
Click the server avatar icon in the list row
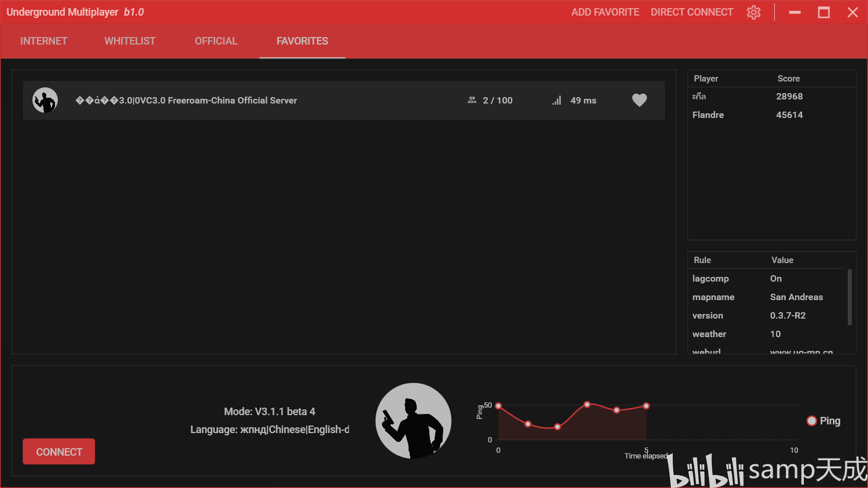[45, 100]
